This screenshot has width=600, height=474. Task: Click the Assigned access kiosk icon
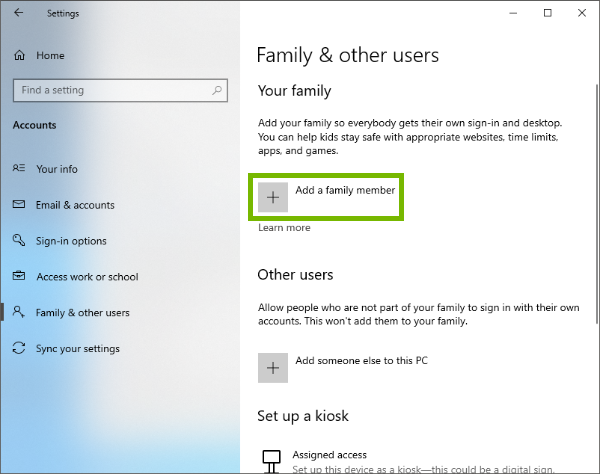click(272, 461)
